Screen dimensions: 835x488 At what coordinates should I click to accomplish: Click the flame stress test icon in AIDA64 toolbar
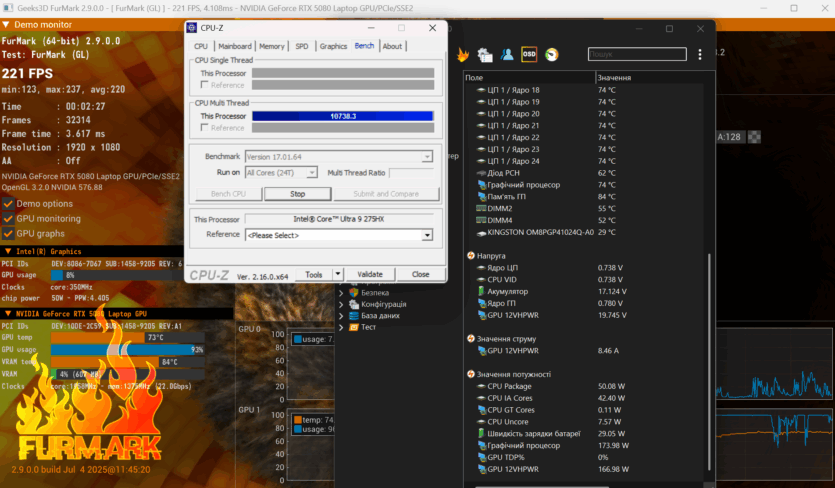(463, 54)
